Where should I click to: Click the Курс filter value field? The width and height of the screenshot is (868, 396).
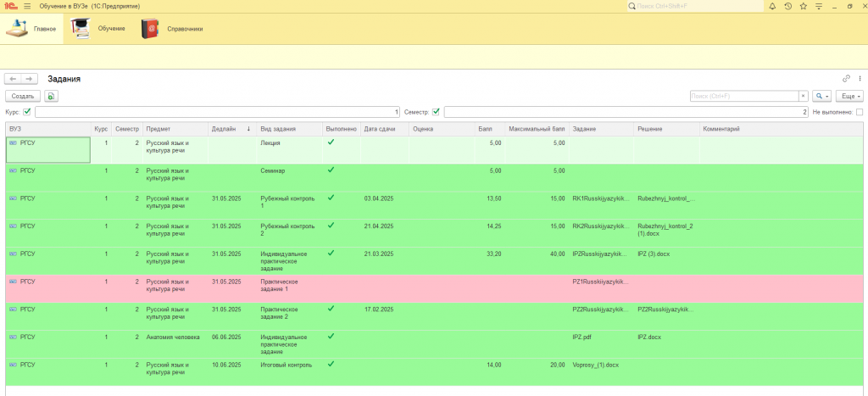[218, 112]
